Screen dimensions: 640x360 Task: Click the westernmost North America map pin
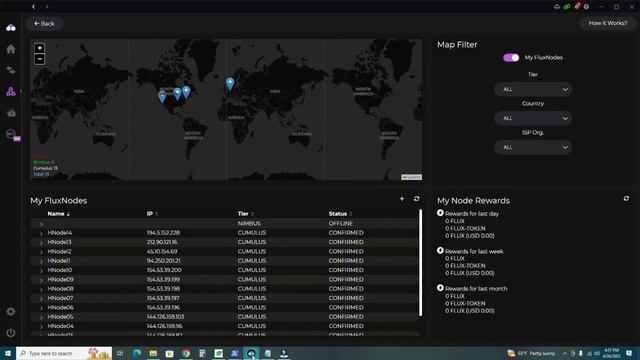click(162, 97)
